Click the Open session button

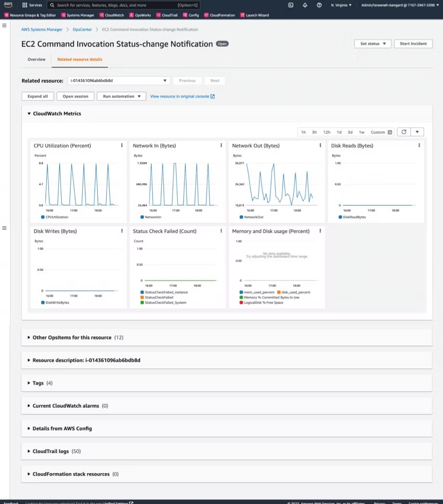point(75,96)
